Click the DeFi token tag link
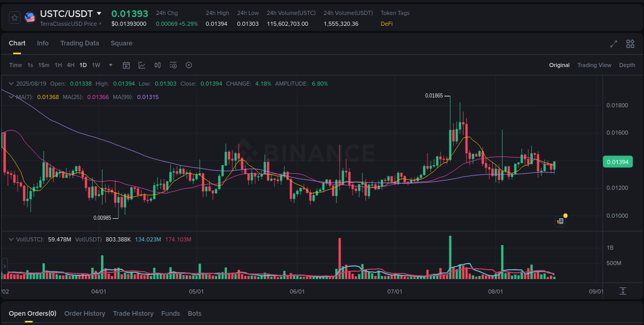644x325 pixels. click(386, 23)
